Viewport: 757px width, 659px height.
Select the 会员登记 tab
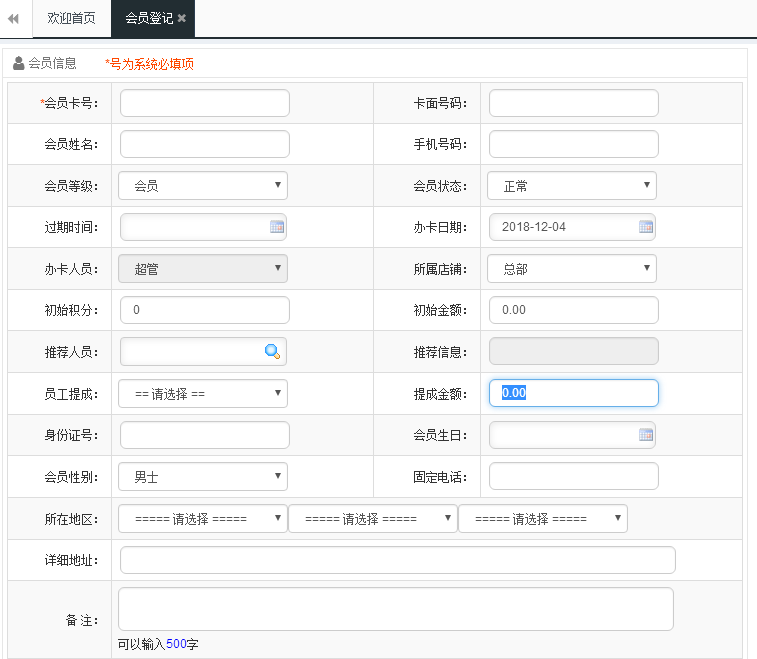tap(148, 19)
